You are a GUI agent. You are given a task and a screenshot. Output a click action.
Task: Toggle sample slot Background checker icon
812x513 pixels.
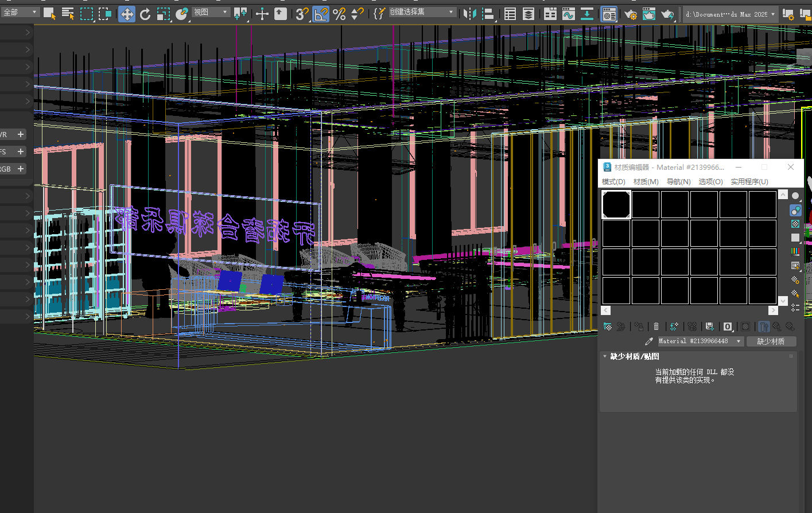(795, 224)
